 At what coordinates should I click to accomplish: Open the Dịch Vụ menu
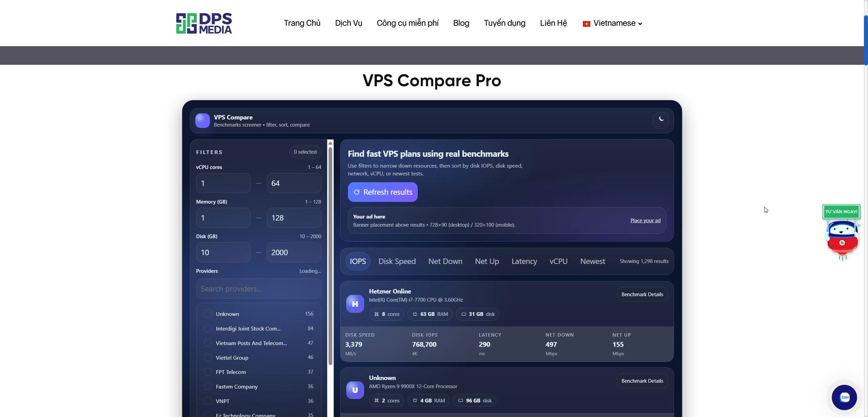pos(348,23)
